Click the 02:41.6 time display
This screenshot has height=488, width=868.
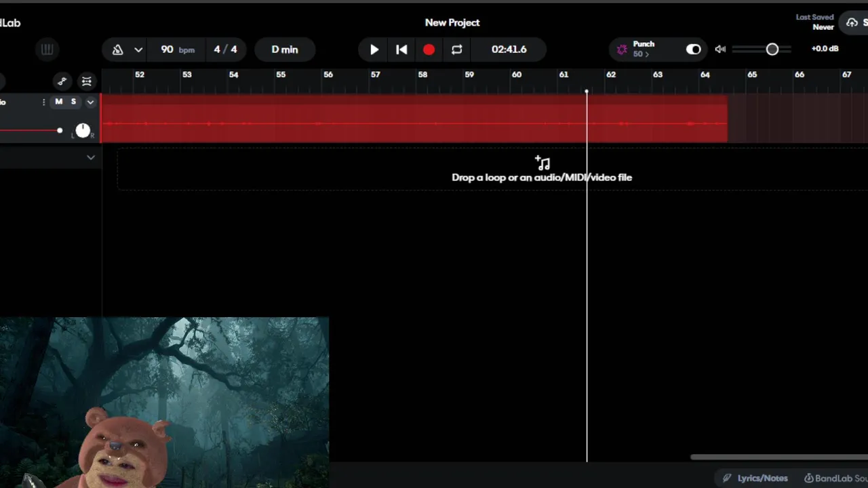pyautogui.click(x=509, y=49)
